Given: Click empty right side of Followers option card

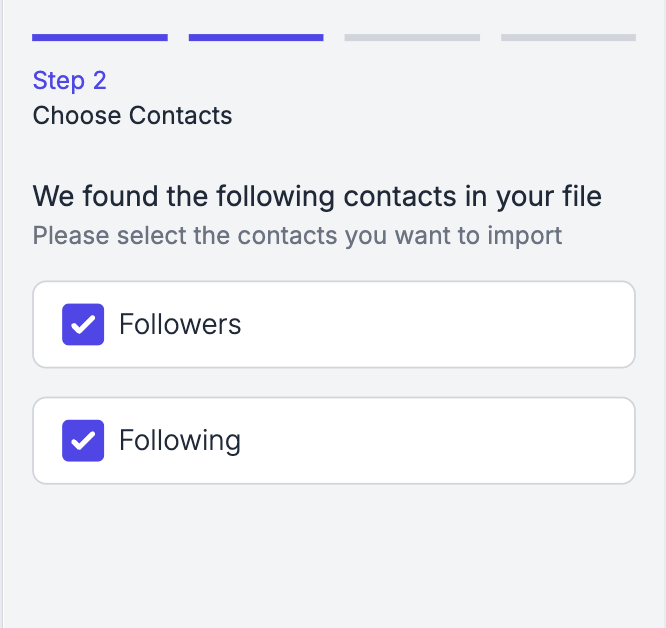Looking at the screenshot, I should click(500, 325).
